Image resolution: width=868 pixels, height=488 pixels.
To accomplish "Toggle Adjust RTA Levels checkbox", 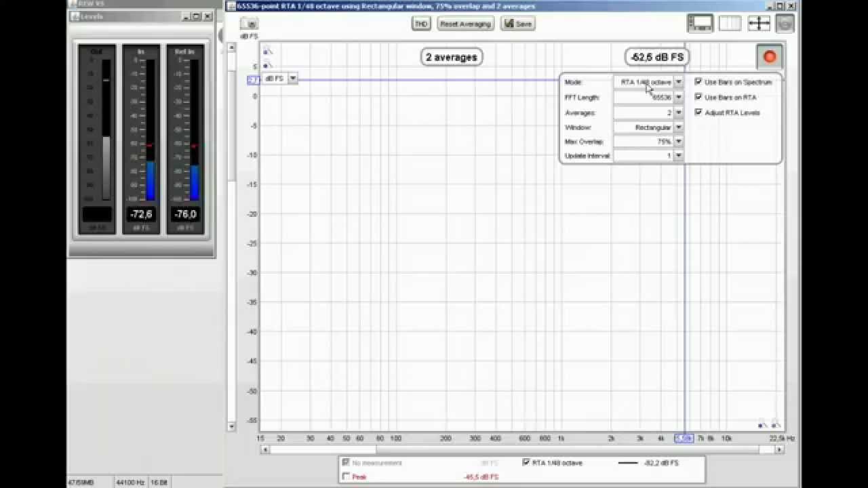I will coord(698,113).
